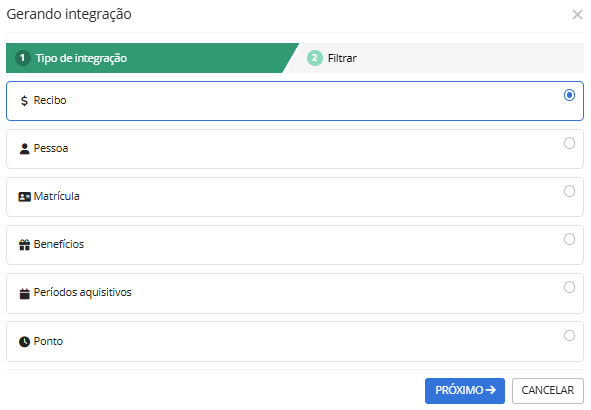Select the Pessoa radio button
The width and height of the screenshot is (591, 410).
[569, 143]
